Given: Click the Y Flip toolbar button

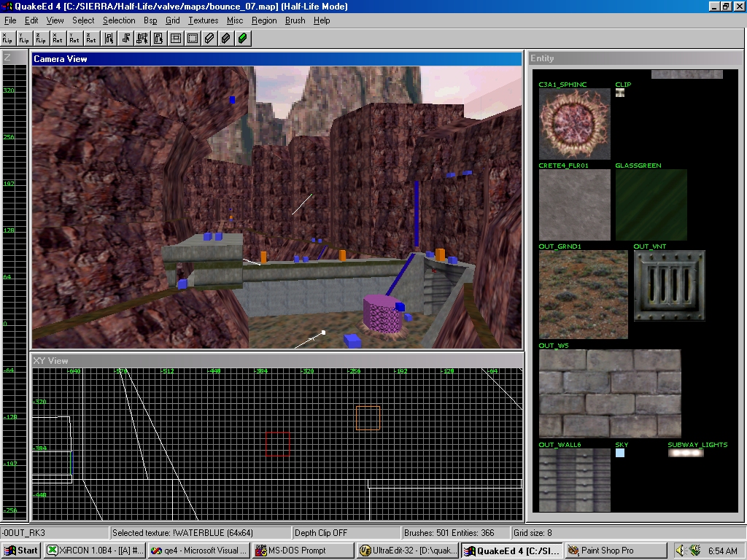Looking at the screenshot, I should click(25, 38).
